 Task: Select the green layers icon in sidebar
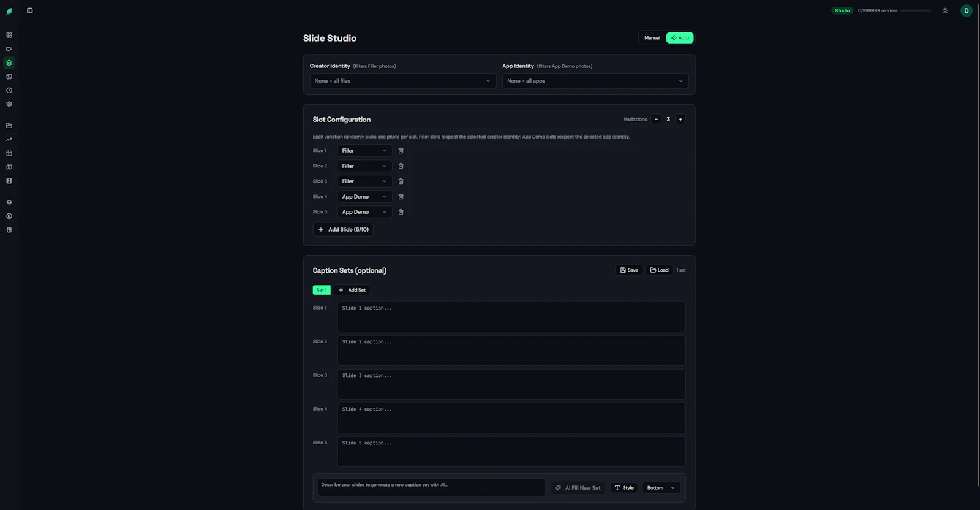point(9,63)
